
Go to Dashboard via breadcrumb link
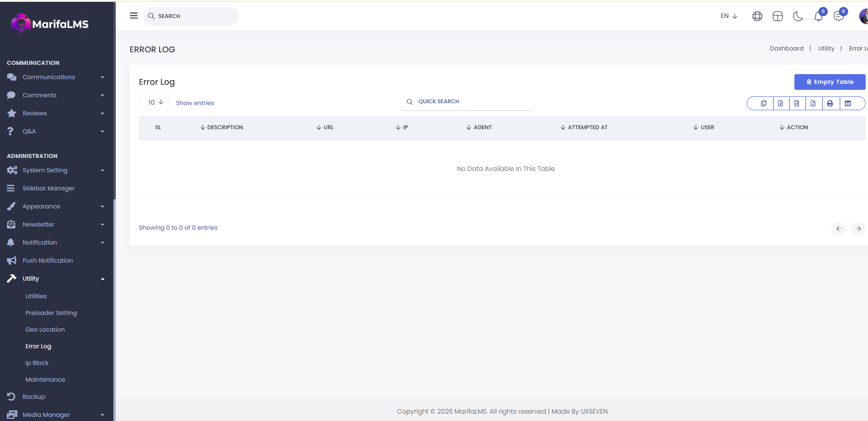tap(787, 48)
